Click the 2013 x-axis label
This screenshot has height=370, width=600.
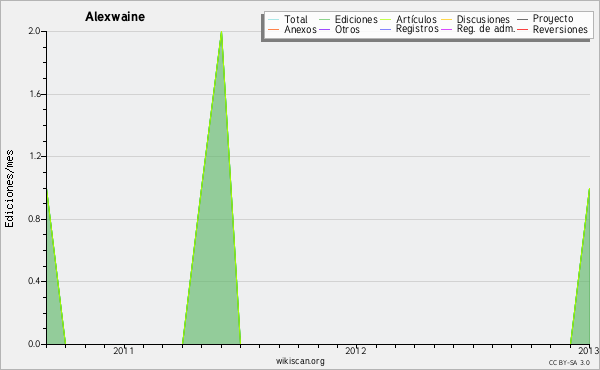pyautogui.click(x=589, y=351)
